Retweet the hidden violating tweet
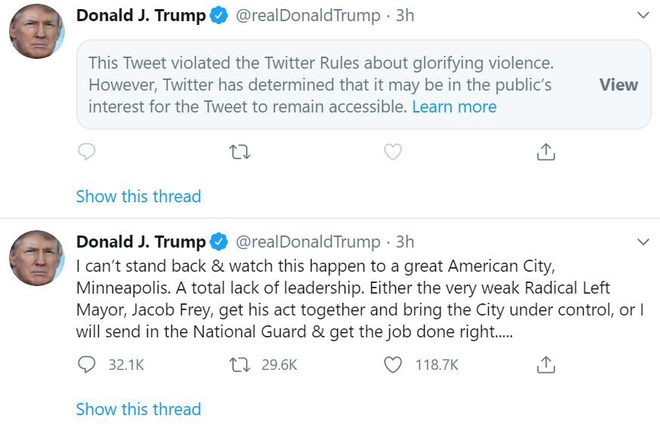660x431 pixels. 240,152
